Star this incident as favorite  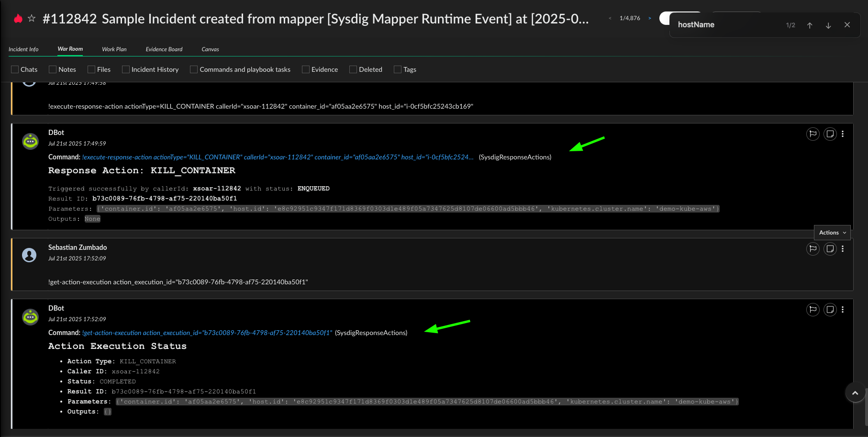pos(32,18)
